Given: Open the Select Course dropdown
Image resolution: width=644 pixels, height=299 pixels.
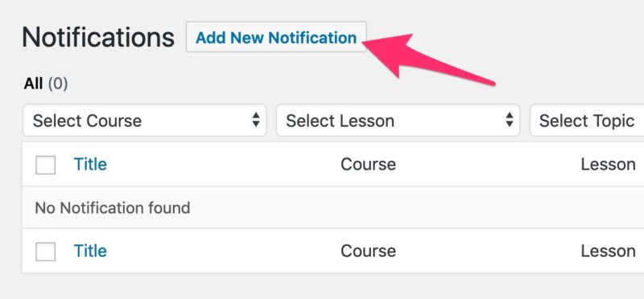Looking at the screenshot, I should coord(145,121).
